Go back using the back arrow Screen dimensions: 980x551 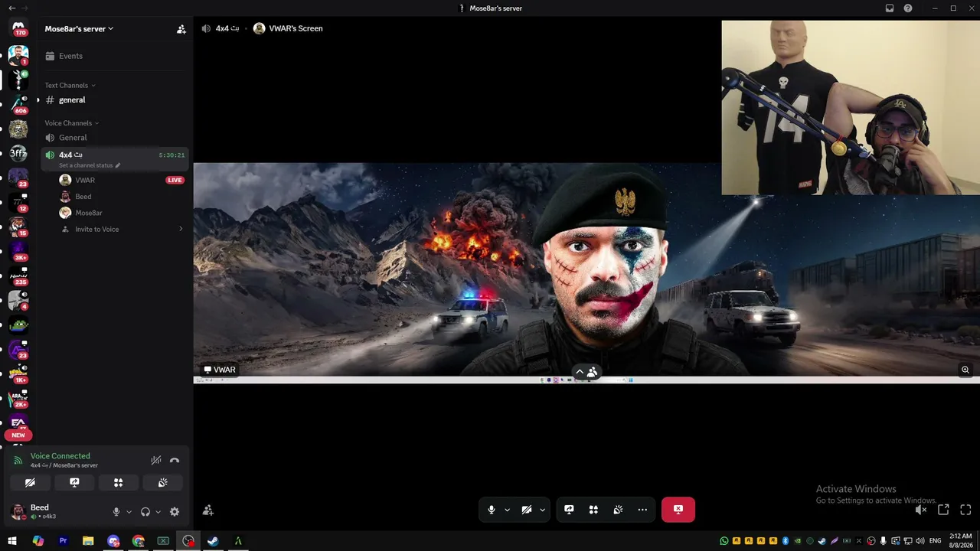pos(12,8)
